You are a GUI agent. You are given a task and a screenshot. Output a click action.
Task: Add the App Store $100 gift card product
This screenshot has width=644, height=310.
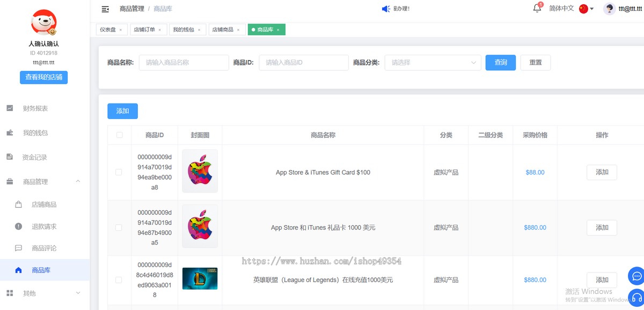pos(602,172)
